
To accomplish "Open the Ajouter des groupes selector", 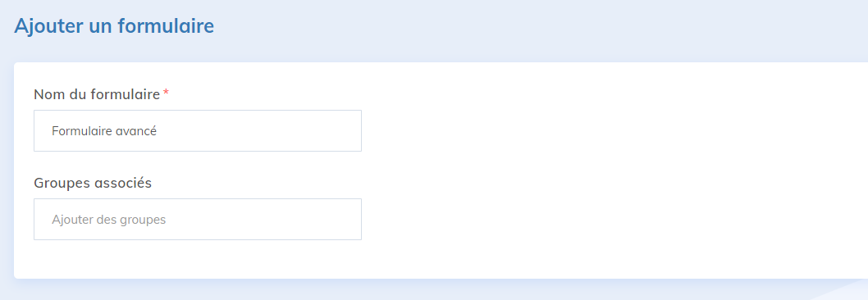I will tap(198, 219).
